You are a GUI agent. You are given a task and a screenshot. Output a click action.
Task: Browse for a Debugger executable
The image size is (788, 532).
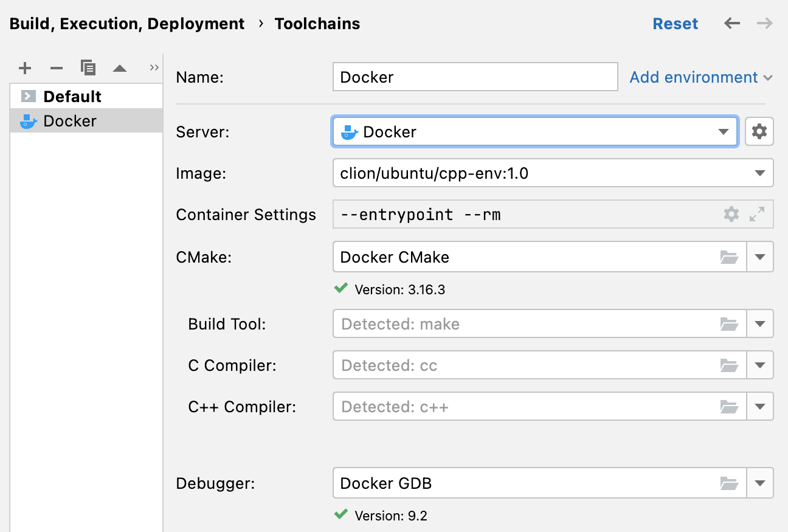coord(730,483)
